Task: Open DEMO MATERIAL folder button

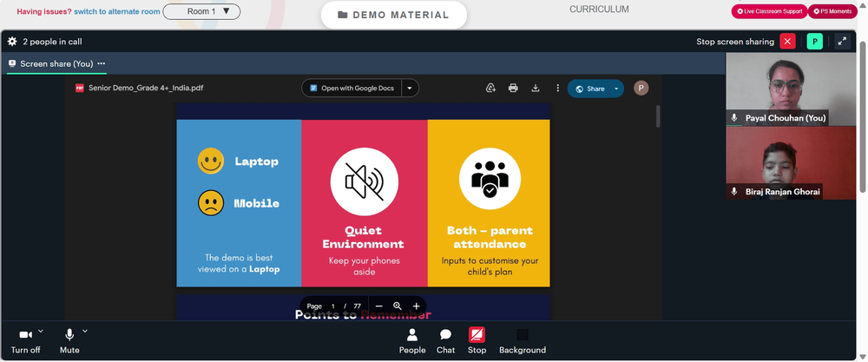Action: (393, 15)
